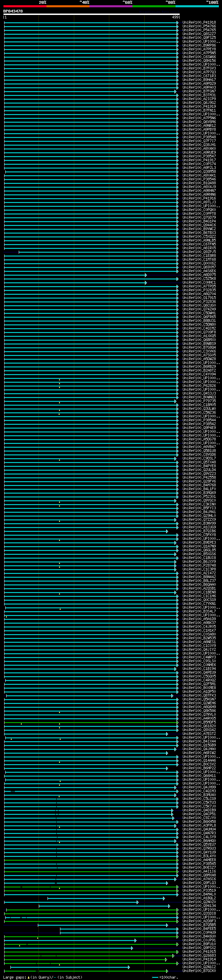Click the white query sequence bar
Image resolution: width=222 pixels, height=980 pixels.
(92, 15)
